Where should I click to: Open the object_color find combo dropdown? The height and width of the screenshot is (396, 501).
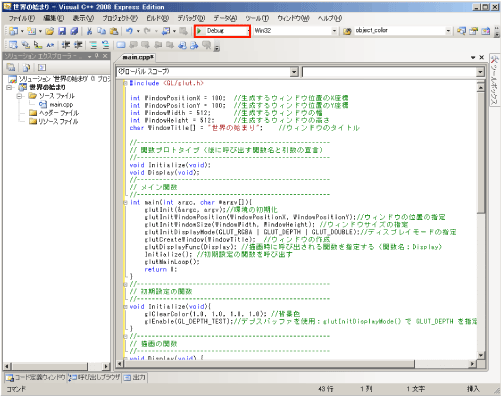tap(448, 31)
